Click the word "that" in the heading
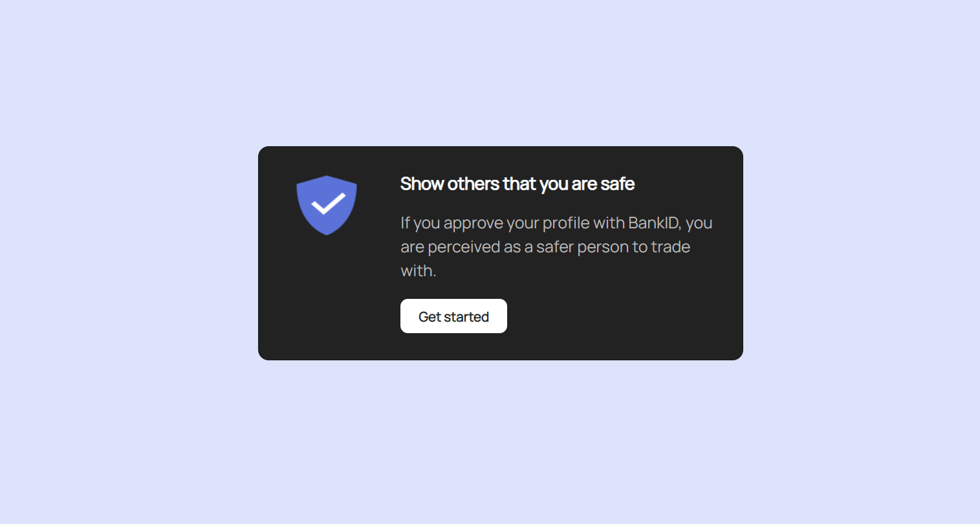This screenshot has width=980, height=524. pos(519,184)
